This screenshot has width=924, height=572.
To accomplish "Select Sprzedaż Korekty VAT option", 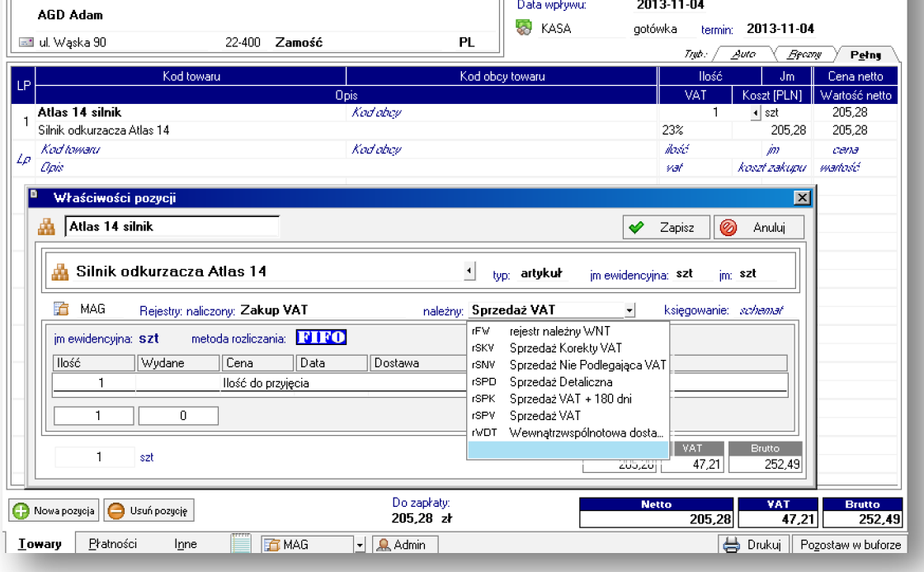I will point(565,348).
